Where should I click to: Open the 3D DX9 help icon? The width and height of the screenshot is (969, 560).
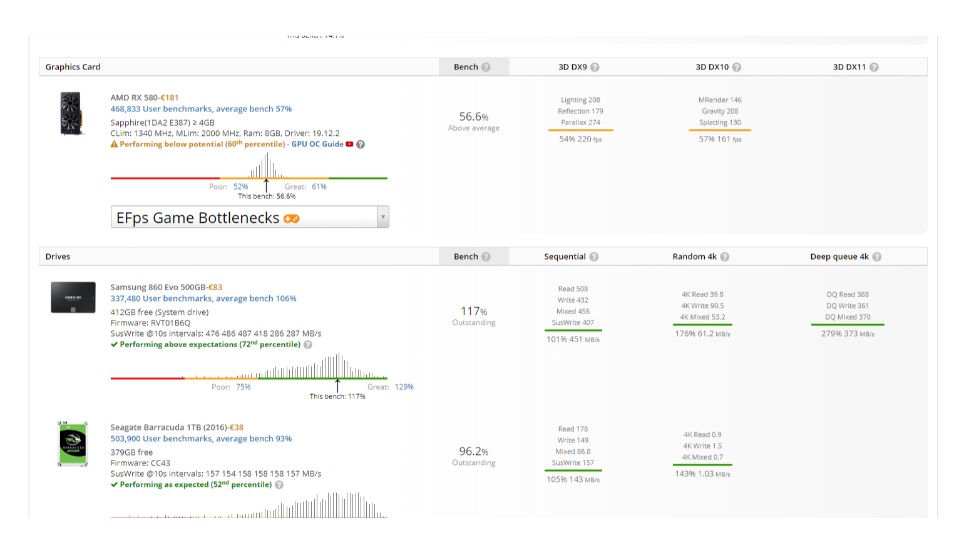coord(595,67)
